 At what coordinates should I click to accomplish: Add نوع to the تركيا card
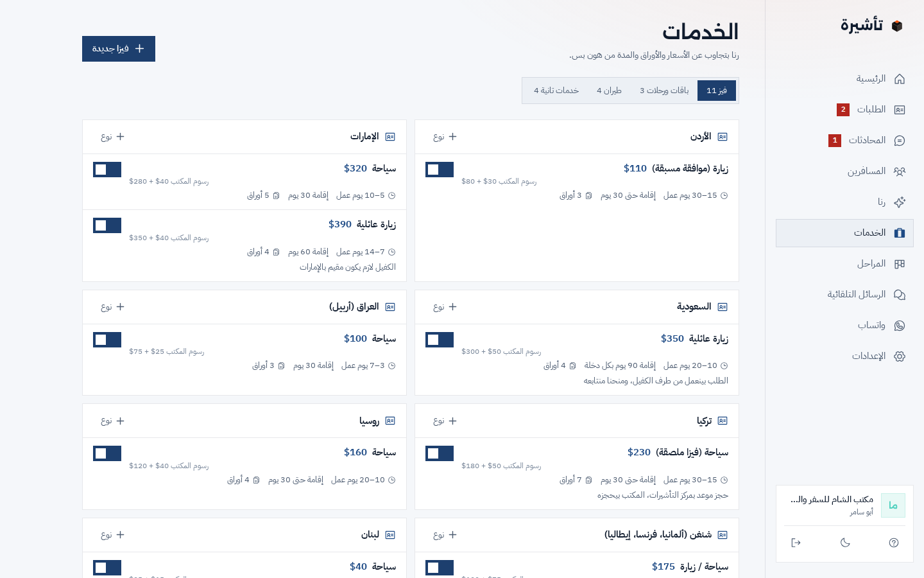click(445, 421)
